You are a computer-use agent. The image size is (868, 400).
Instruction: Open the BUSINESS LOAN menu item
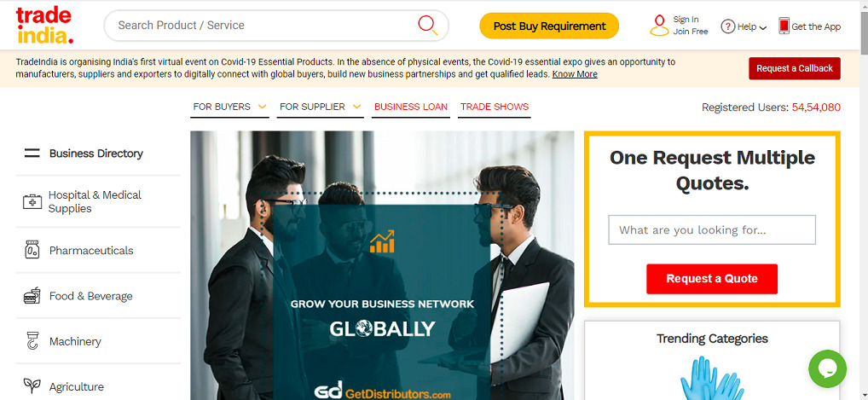411,107
